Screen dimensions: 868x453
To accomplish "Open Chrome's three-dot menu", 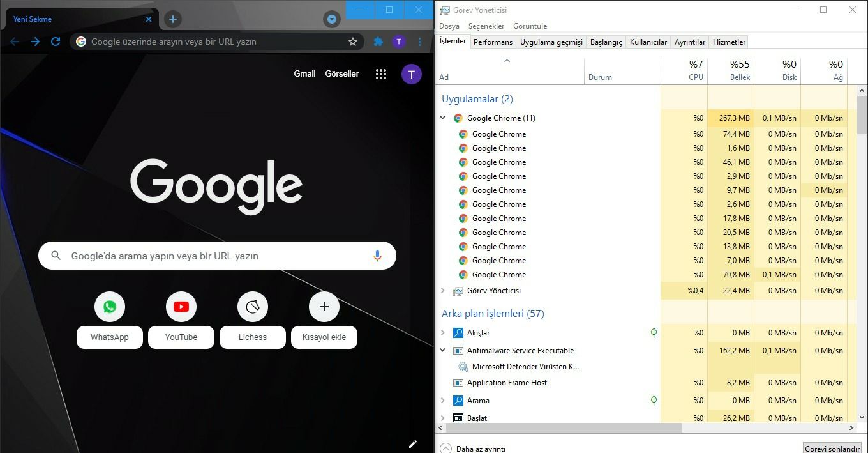I will pyautogui.click(x=419, y=42).
